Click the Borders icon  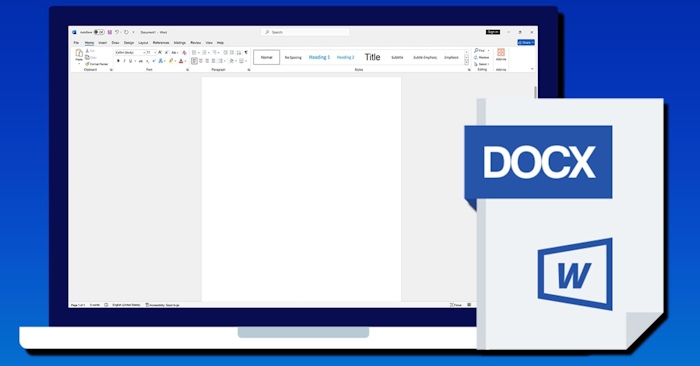click(x=241, y=61)
